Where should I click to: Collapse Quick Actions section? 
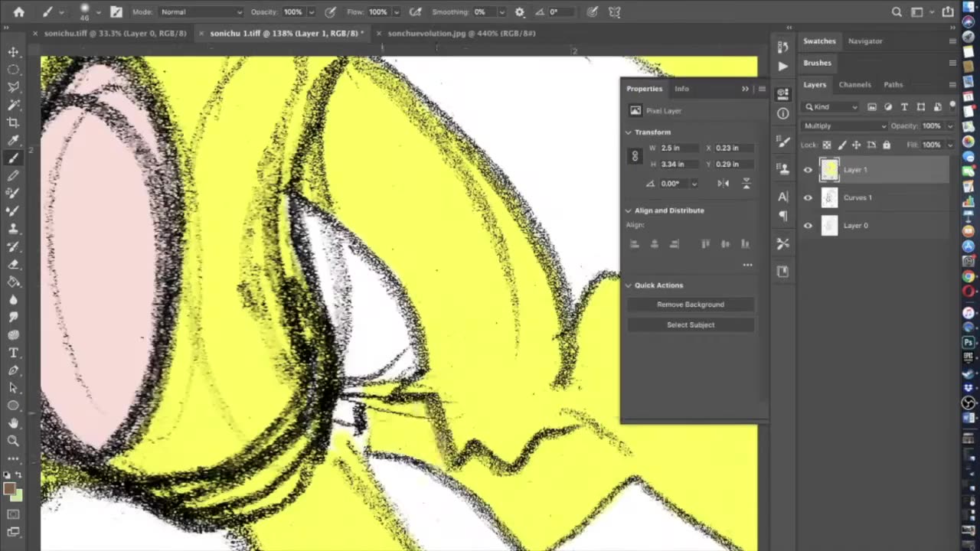click(629, 285)
